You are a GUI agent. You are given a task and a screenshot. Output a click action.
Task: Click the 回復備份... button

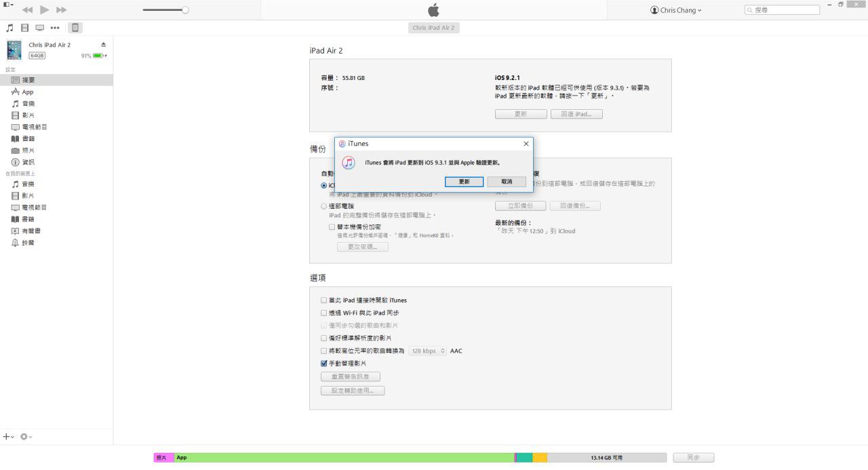coord(575,205)
